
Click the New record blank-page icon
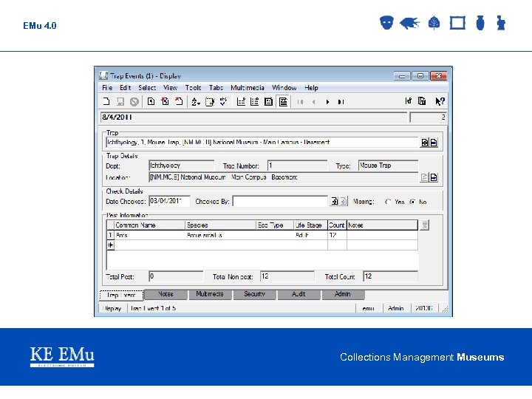click(x=106, y=101)
